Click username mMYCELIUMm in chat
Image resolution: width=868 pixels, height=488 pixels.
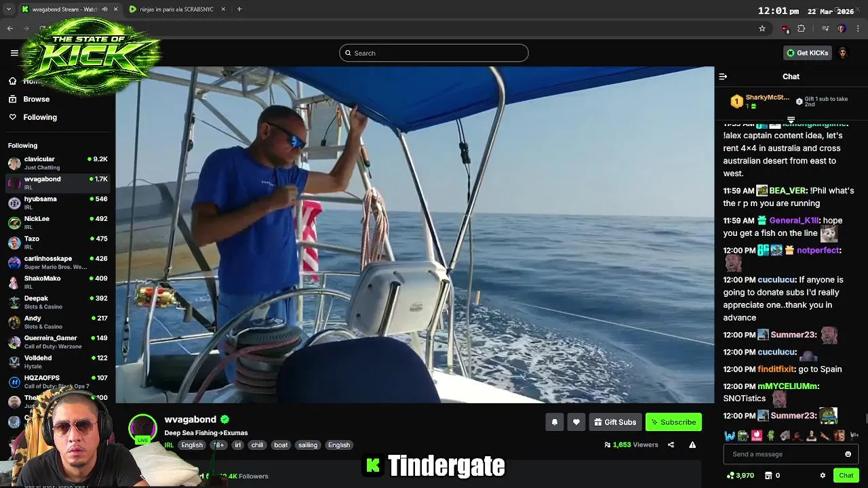[x=787, y=386]
